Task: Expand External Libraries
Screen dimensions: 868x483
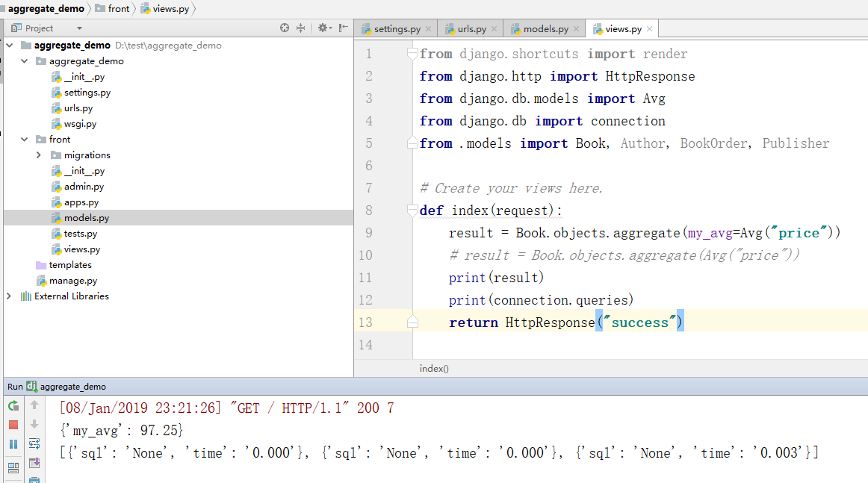Action: point(9,296)
